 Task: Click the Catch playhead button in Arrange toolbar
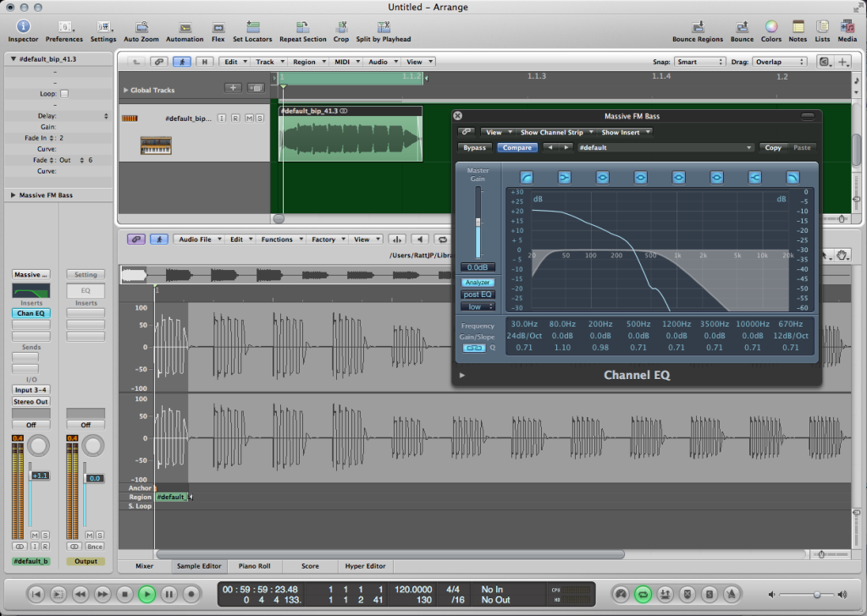(x=182, y=62)
